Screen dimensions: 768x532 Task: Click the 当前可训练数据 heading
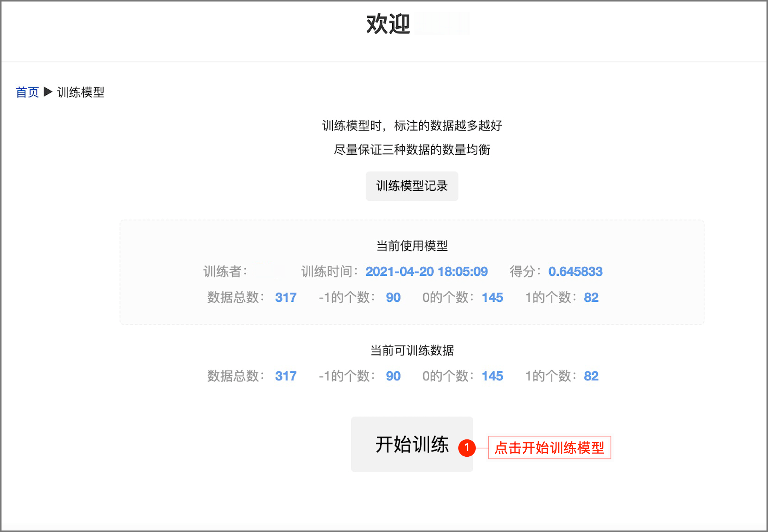tap(412, 350)
